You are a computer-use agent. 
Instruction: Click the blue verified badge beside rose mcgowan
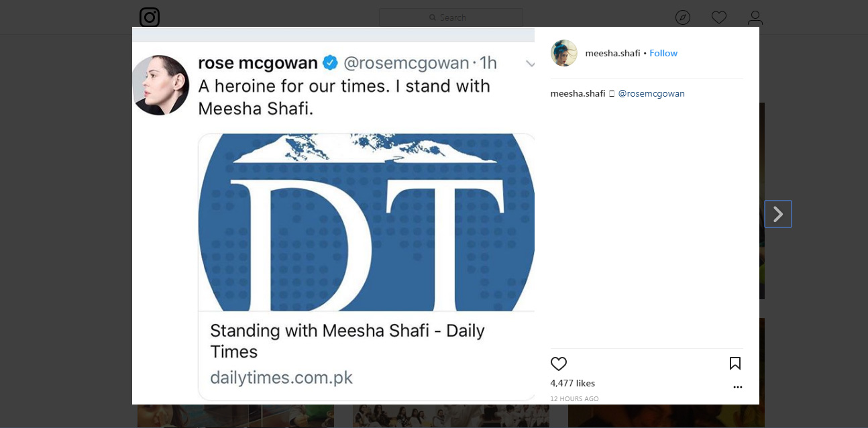pos(330,63)
